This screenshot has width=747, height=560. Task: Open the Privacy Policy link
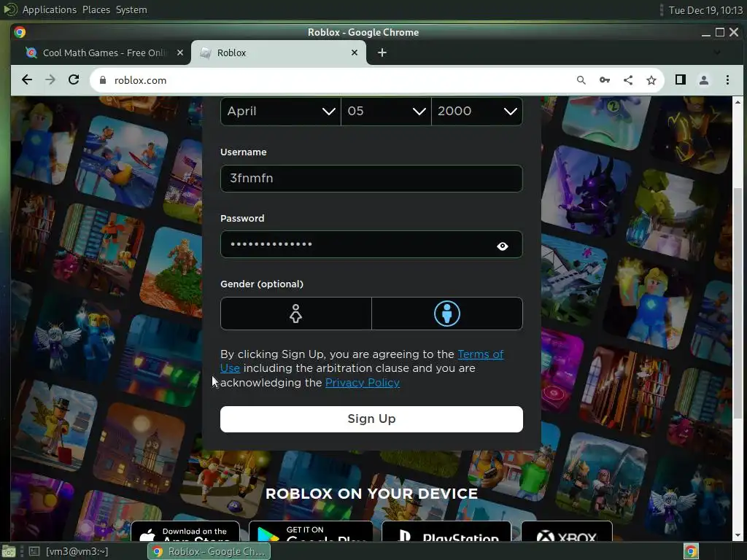point(362,383)
